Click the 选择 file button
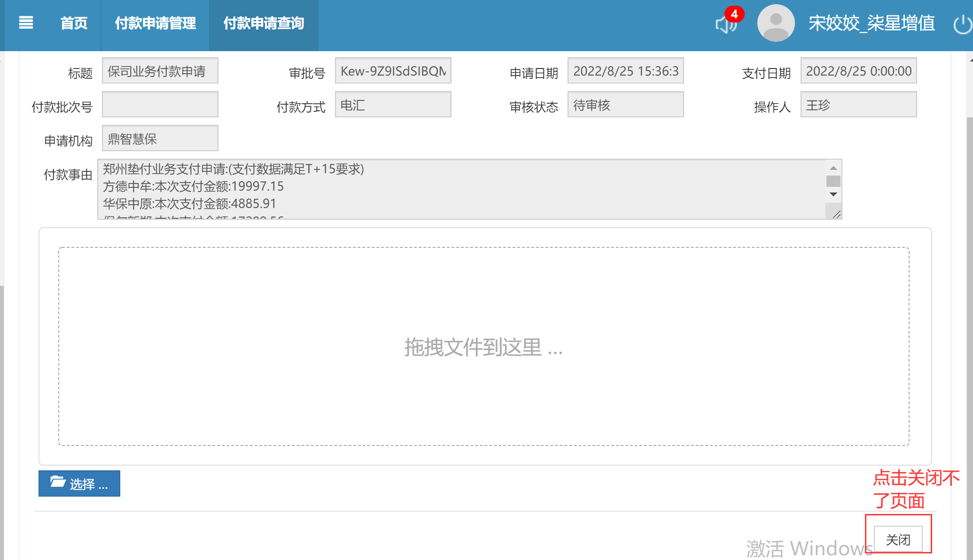Viewport: 973px width, 560px height. [x=79, y=483]
